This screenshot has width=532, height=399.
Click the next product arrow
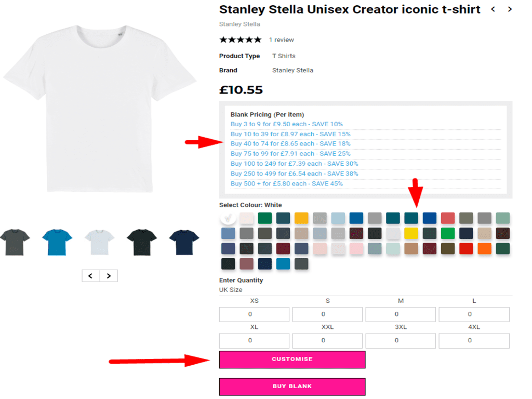pyautogui.click(x=510, y=9)
